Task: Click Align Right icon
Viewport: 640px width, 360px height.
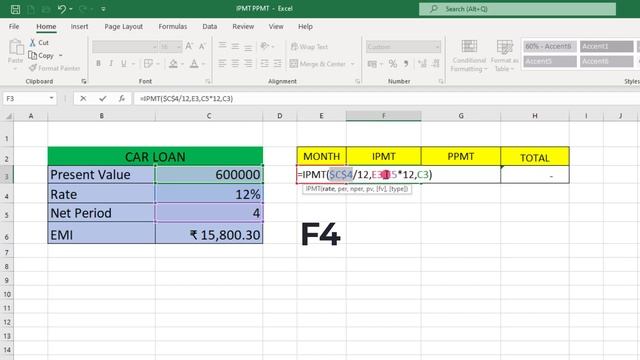Action: tap(248, 63)
